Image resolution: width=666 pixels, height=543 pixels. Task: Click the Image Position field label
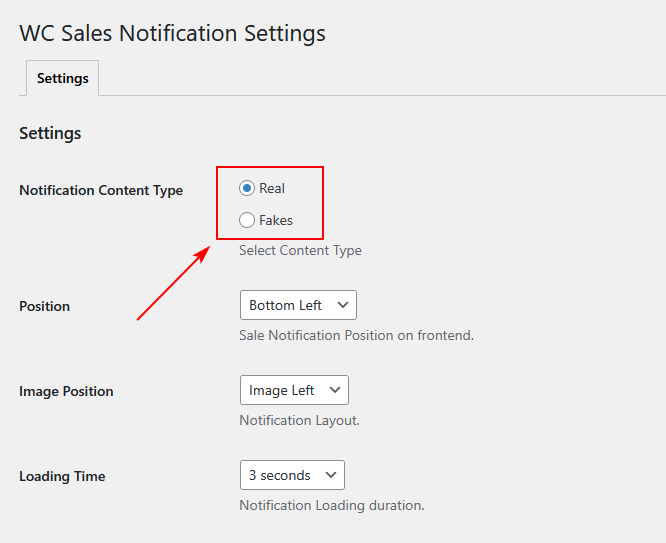point(66,391)
